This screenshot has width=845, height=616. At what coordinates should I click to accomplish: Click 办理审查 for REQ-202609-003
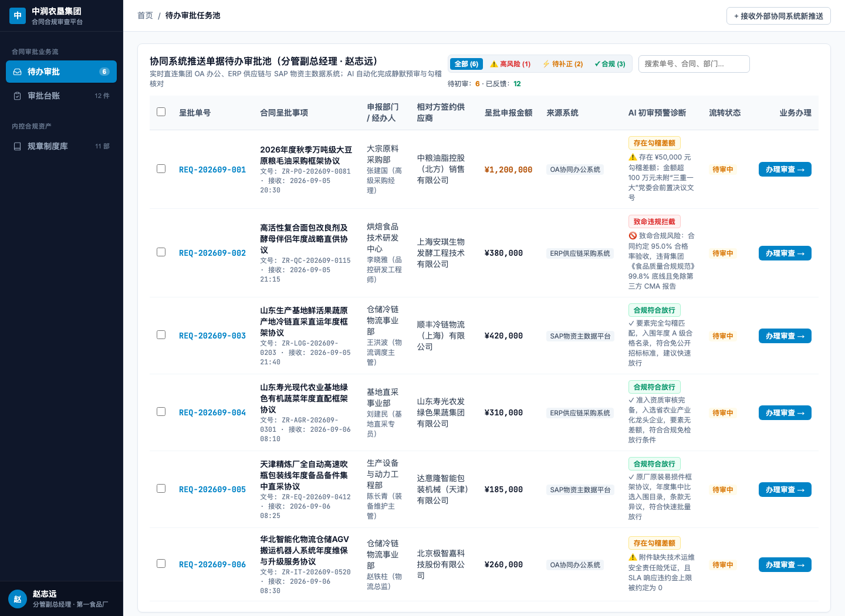click(x=785, y=336)
